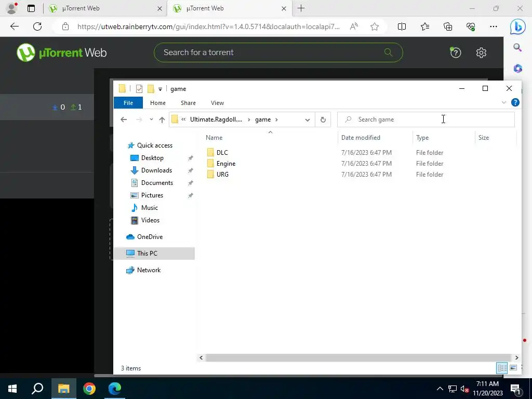Open the Share ribbon tab
The width and height of the screenshot is (532, 399).
tap(188, 103)
